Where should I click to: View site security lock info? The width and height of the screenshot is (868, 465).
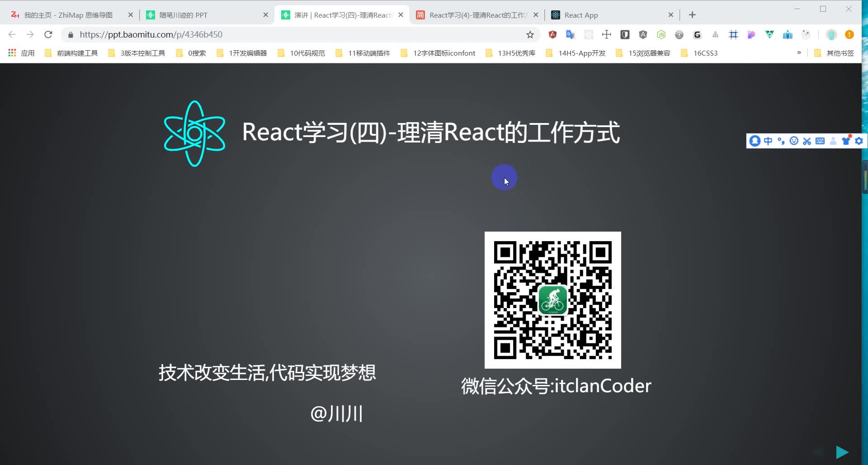coord(71,34)
